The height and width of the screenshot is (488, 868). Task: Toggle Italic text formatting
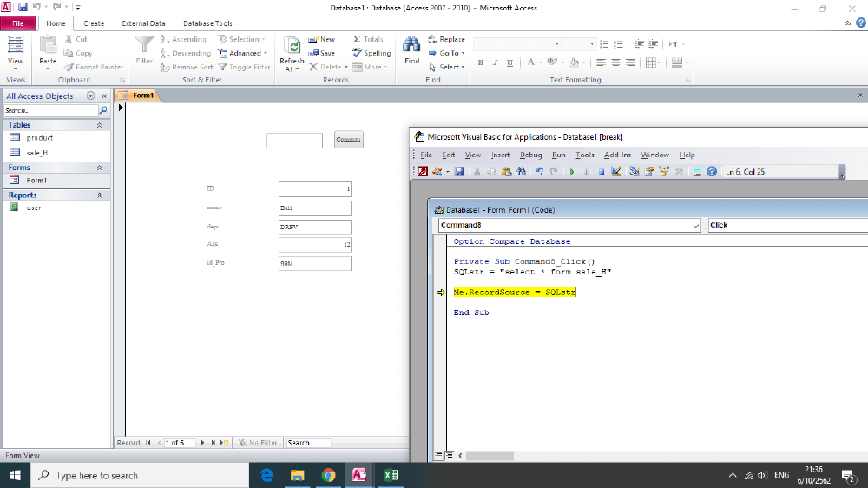click(x=495, y=63)
